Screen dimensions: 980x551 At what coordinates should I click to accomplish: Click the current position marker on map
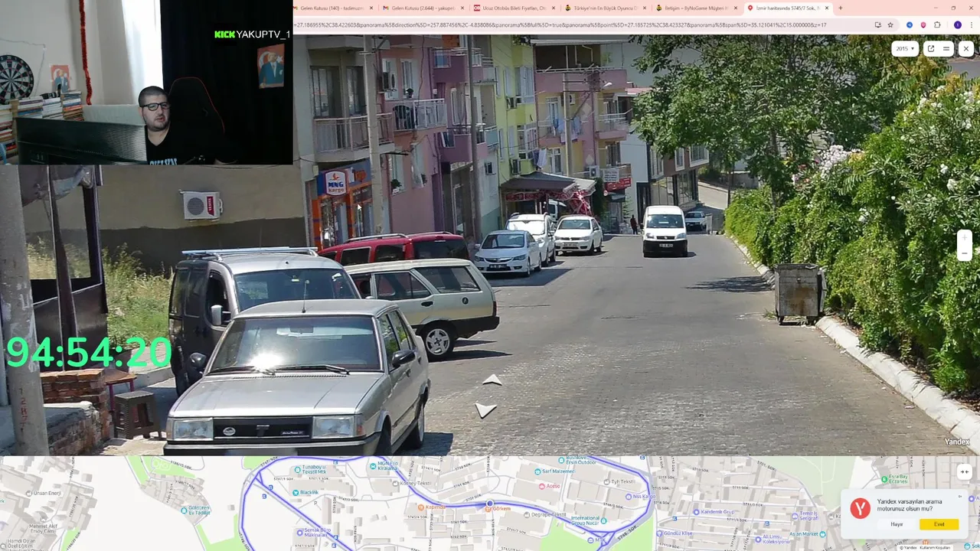point(490,504)
